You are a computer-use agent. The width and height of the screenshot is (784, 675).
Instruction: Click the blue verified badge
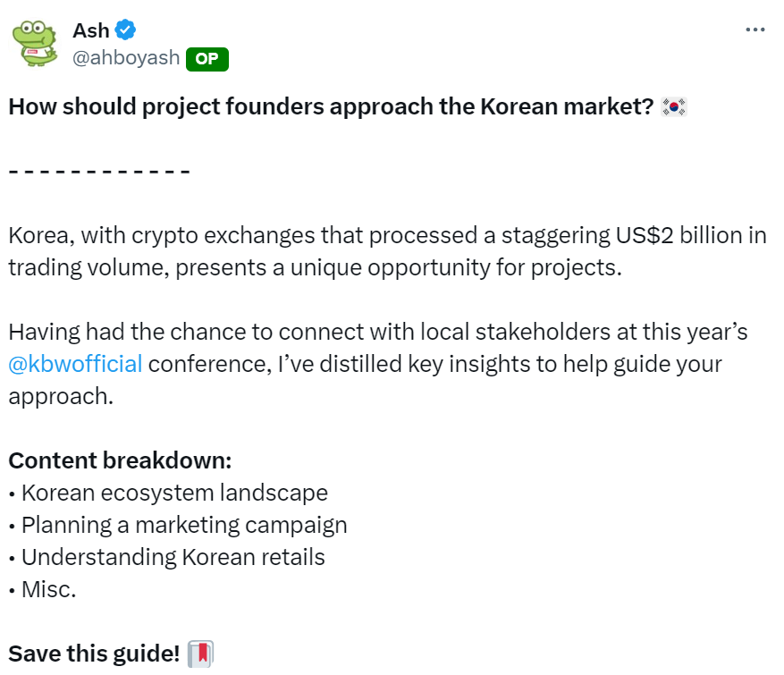[126, 30]
